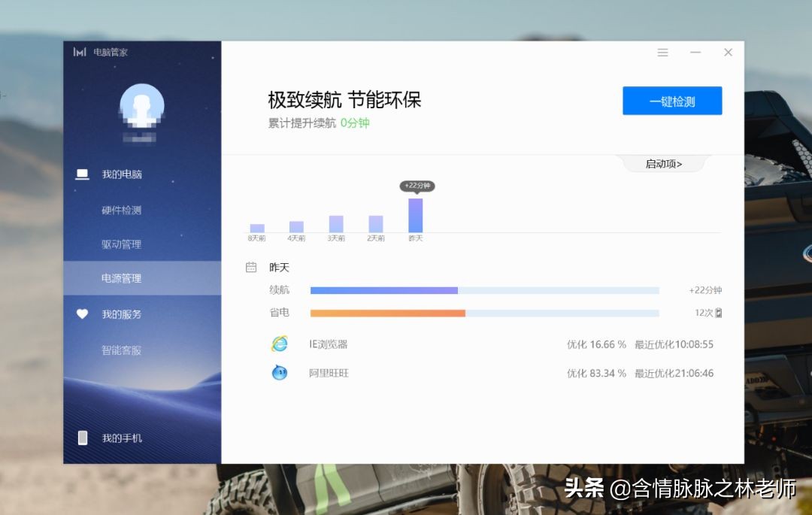The width and height of the screenshot is (812, 515).
Task: Click the 阿里旺旺 application icon
Action: coord(279,373)
